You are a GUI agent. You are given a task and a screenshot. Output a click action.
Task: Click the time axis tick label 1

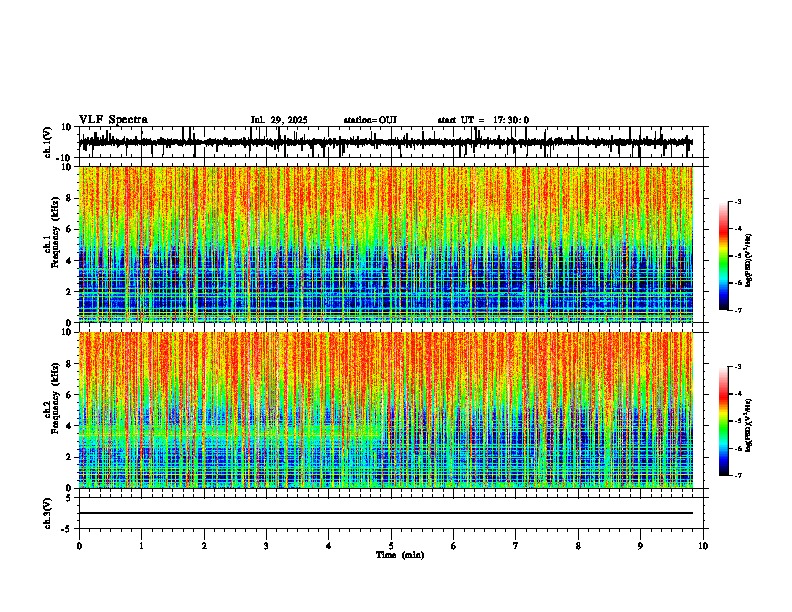point(141,546)
